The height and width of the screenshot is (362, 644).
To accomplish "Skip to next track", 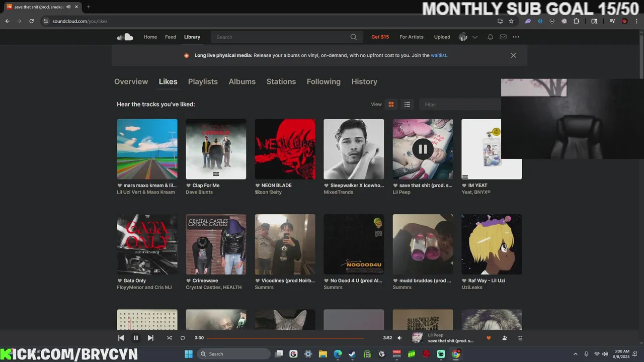I will [150, 338].
